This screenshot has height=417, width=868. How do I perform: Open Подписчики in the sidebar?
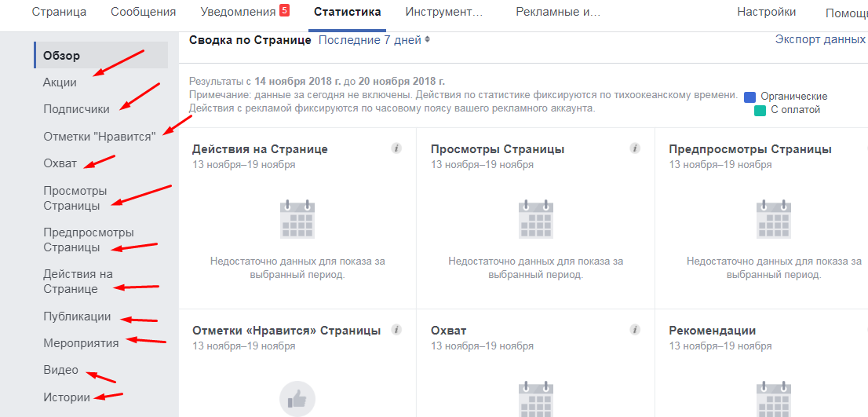76,109
